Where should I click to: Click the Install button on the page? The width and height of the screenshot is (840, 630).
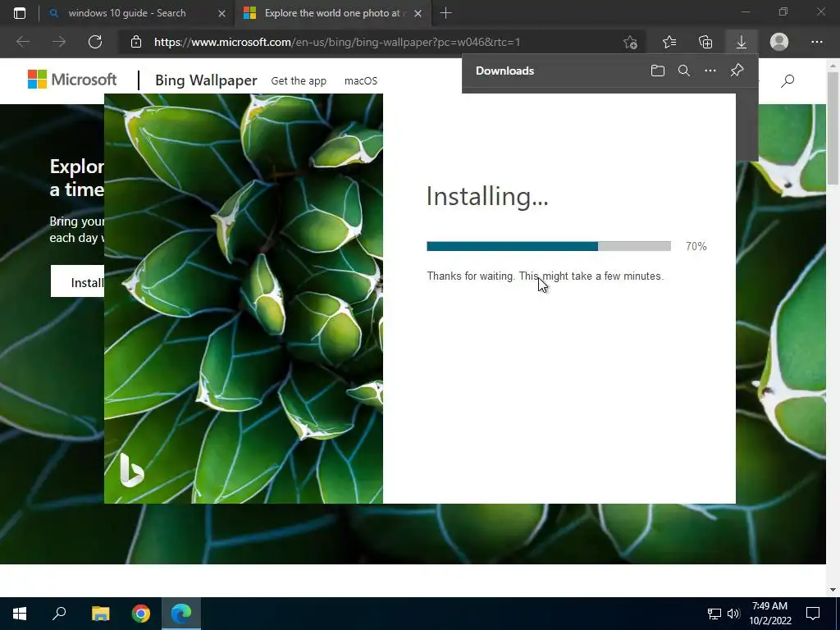click(x=78, y=282)
